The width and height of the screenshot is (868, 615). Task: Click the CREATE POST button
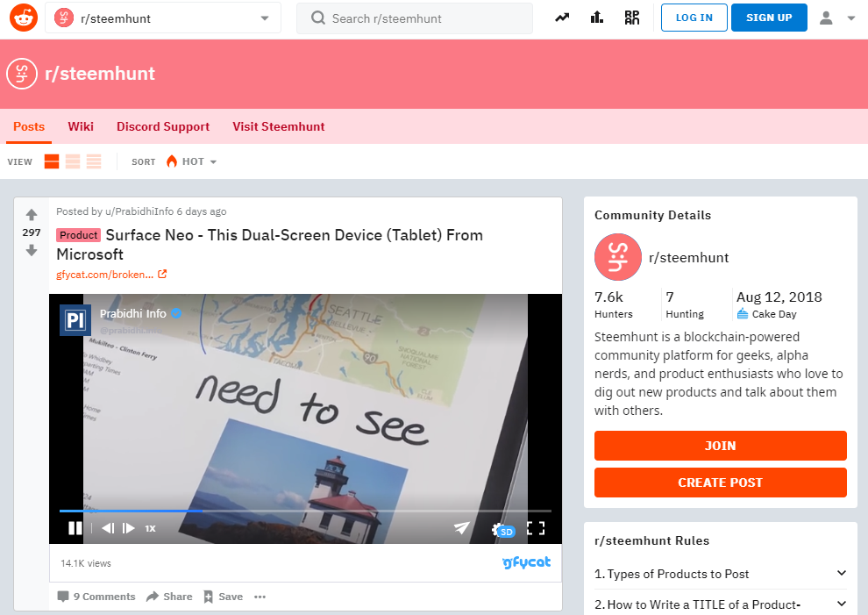pos(720,483)
